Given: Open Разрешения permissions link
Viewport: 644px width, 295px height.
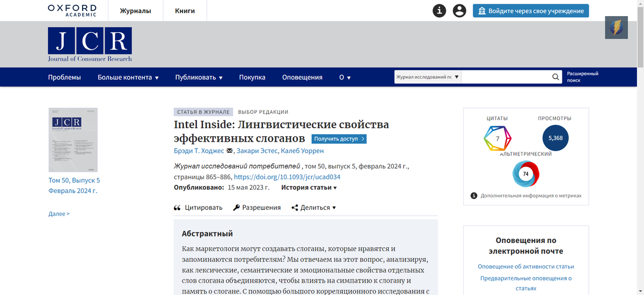Looking at the screenshot, I should pos(257,208).
